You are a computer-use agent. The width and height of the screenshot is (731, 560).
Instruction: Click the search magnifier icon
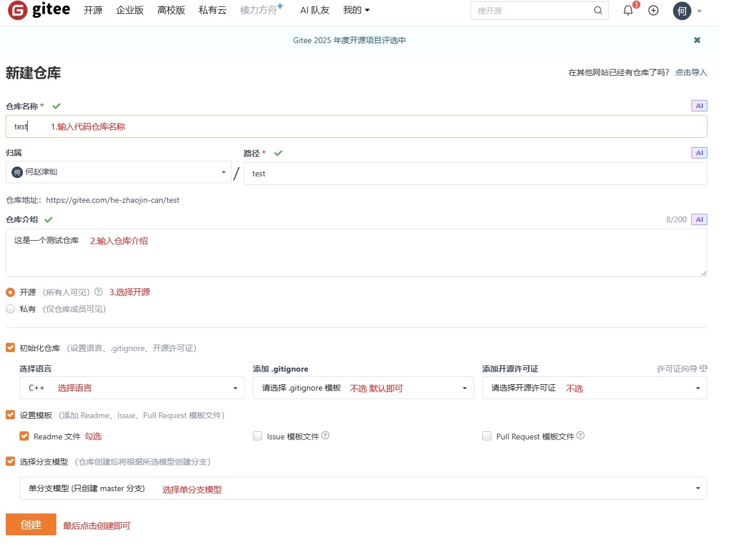pyautogui.click(x=598, y=10)
